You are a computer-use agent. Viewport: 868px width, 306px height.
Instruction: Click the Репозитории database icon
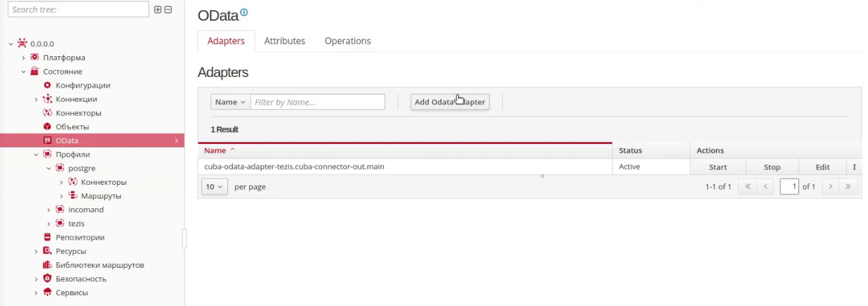[47, 237]
